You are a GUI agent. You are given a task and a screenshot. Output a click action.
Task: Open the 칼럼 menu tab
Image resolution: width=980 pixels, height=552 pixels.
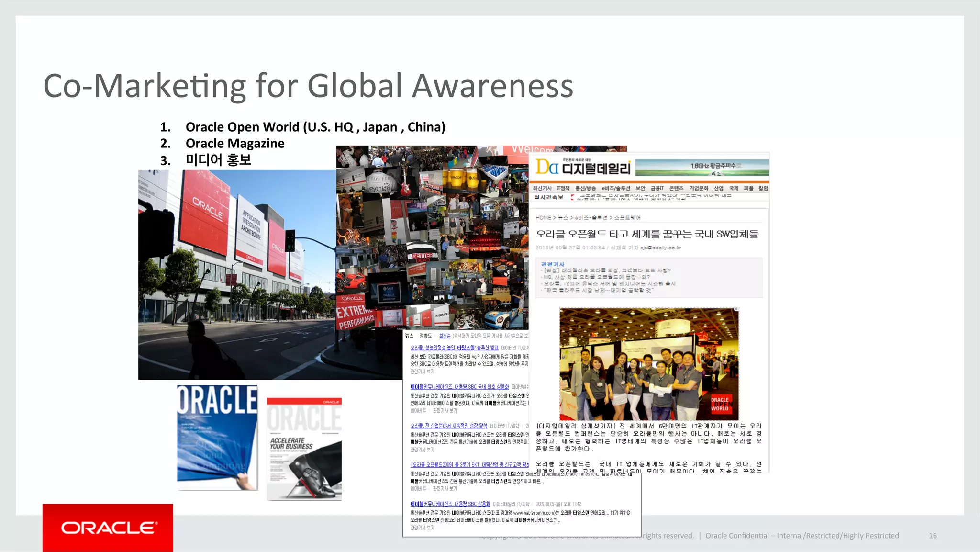[763, 188]
